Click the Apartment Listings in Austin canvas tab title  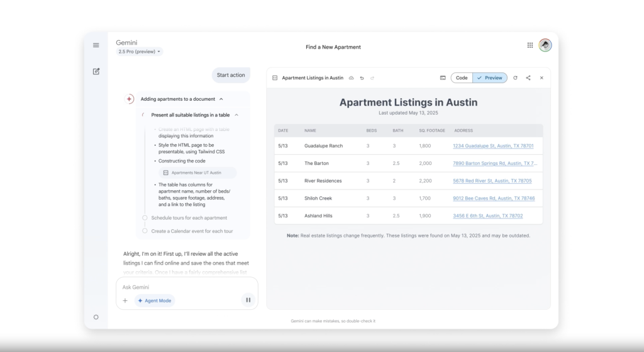[x=313, y=77]
